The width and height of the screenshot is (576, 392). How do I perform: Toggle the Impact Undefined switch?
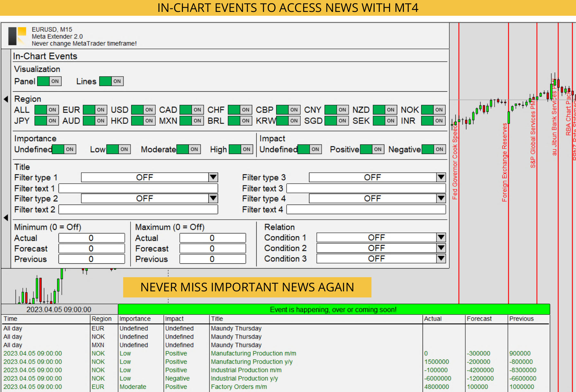[310, 149]
